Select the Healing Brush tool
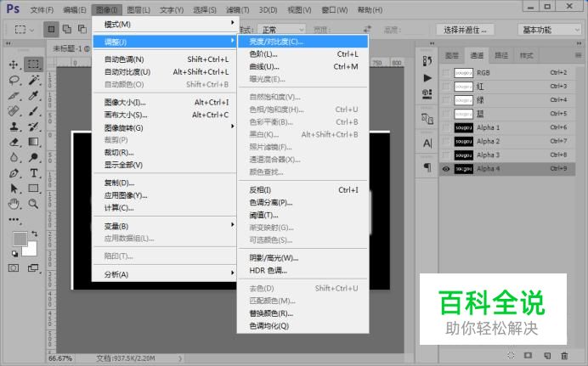This screenshot has height=366, width=588. tap(14, 111)
